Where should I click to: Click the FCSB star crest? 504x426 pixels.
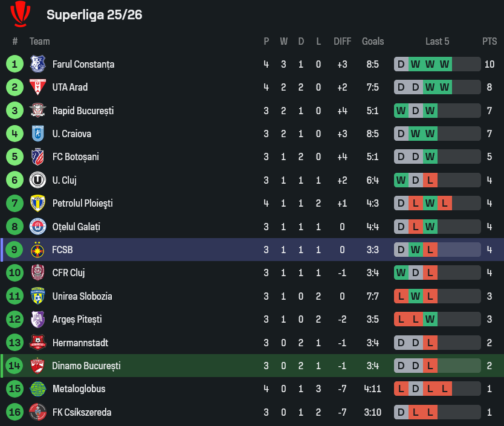(37, 250)
